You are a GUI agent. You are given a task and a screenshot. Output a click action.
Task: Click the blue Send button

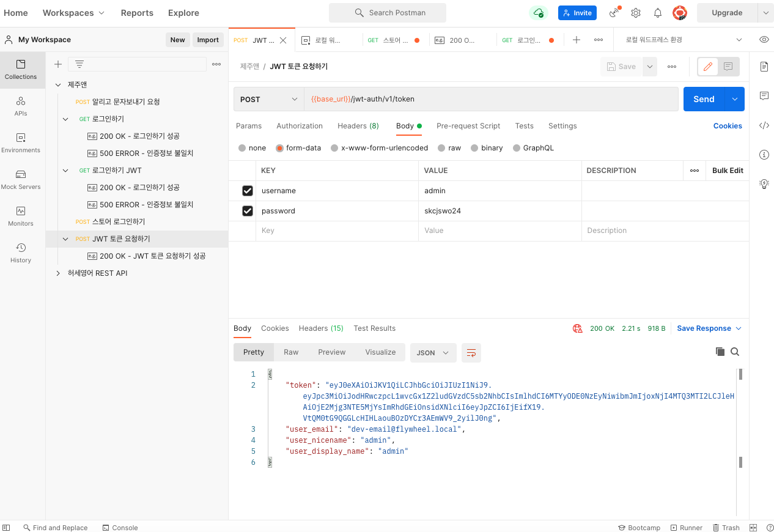pos(704,99)
